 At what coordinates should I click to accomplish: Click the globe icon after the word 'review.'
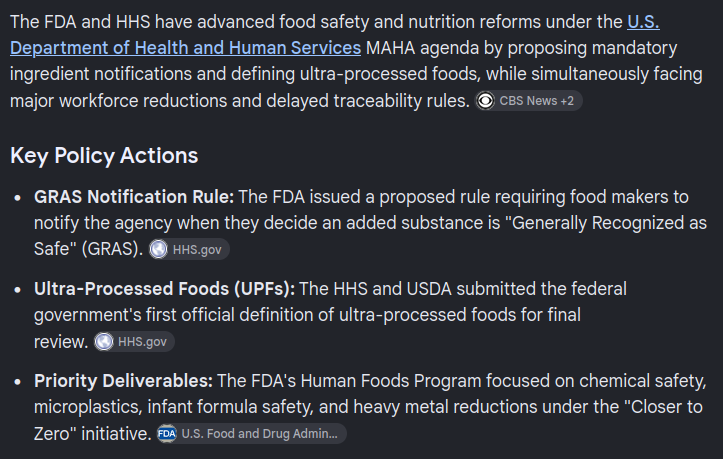[x=104, y=342]
